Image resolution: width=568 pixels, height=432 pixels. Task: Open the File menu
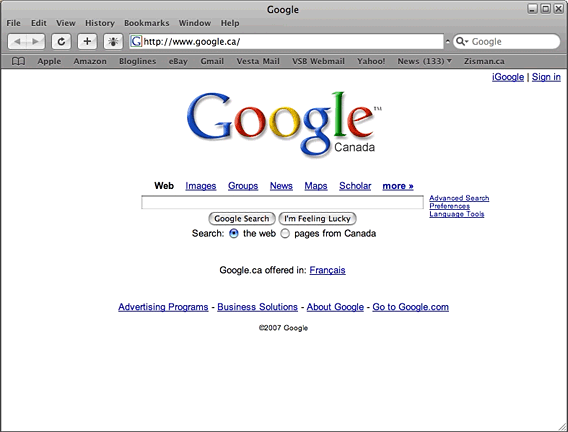[13, 23]
